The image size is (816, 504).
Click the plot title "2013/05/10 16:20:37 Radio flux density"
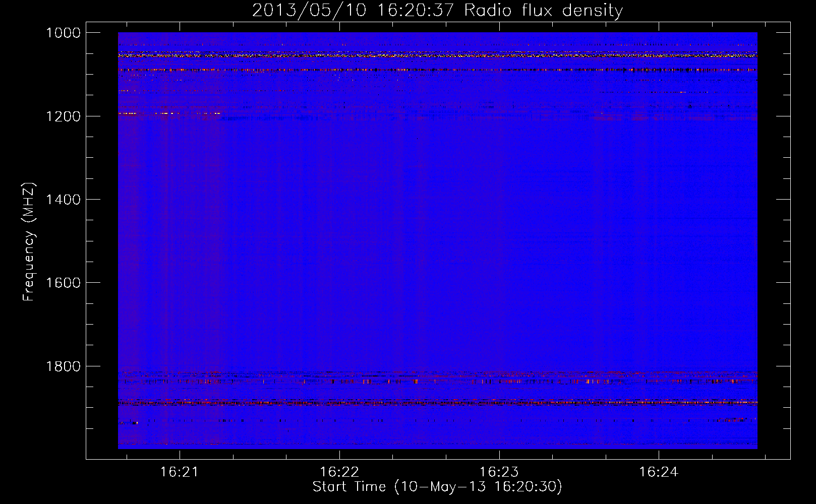tap(437, 11)
